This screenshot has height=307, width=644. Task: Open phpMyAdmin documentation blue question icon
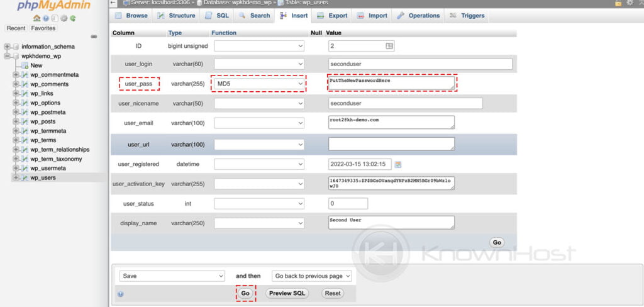point(45,18)
